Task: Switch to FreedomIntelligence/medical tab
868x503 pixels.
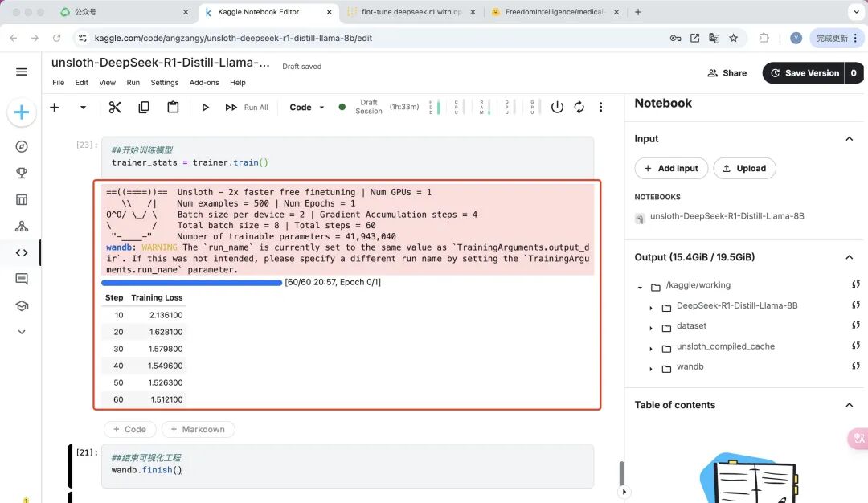Action: point(555,11)
